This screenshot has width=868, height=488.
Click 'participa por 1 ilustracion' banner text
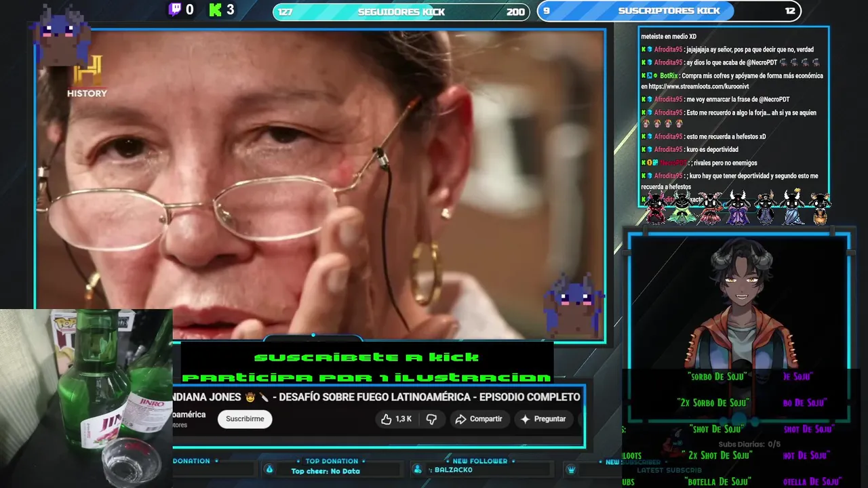[x=367, y=378]
